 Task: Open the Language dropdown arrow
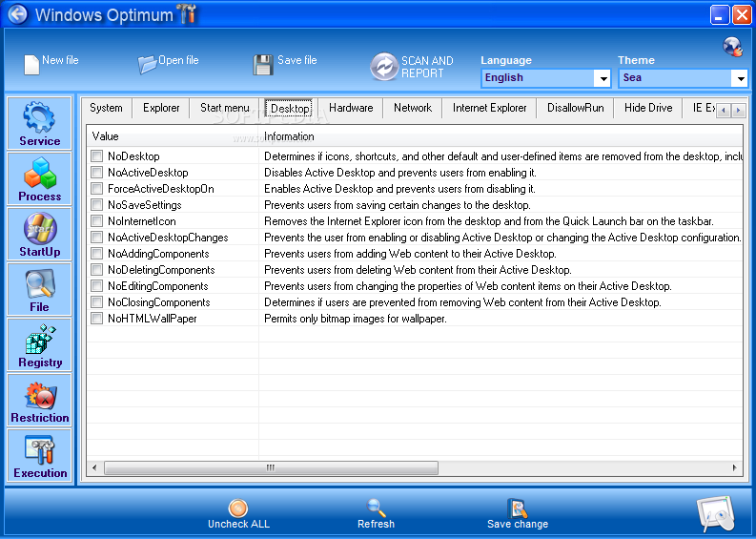[603, 78]
